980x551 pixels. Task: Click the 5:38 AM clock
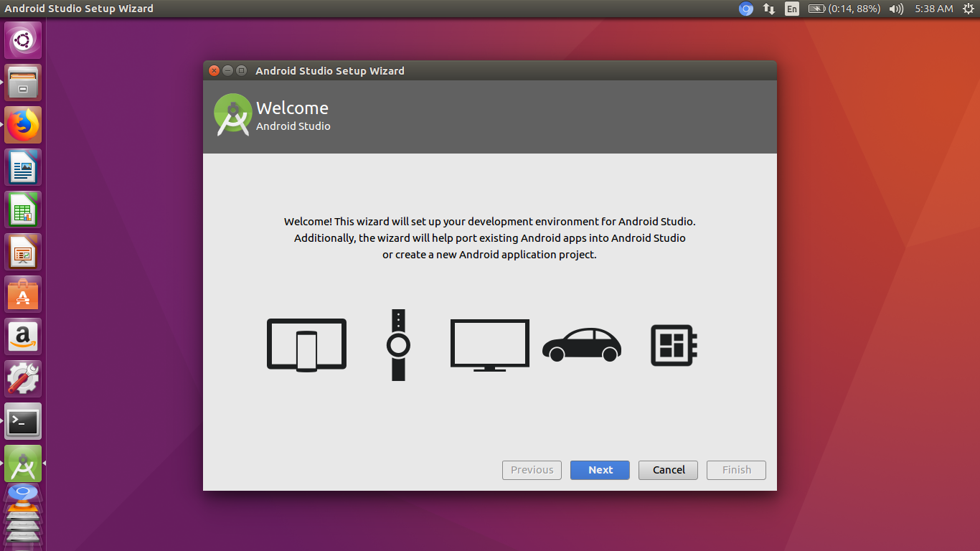[934, 9]
